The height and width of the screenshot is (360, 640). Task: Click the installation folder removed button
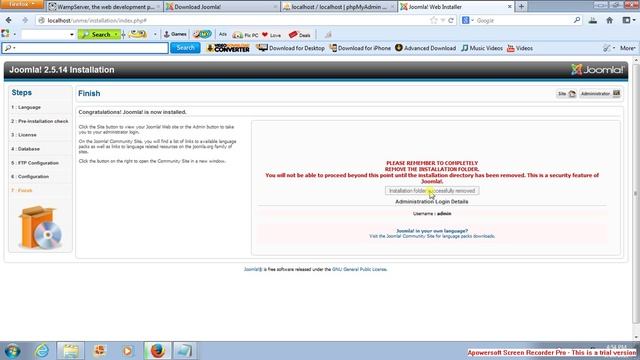(432, 191)
